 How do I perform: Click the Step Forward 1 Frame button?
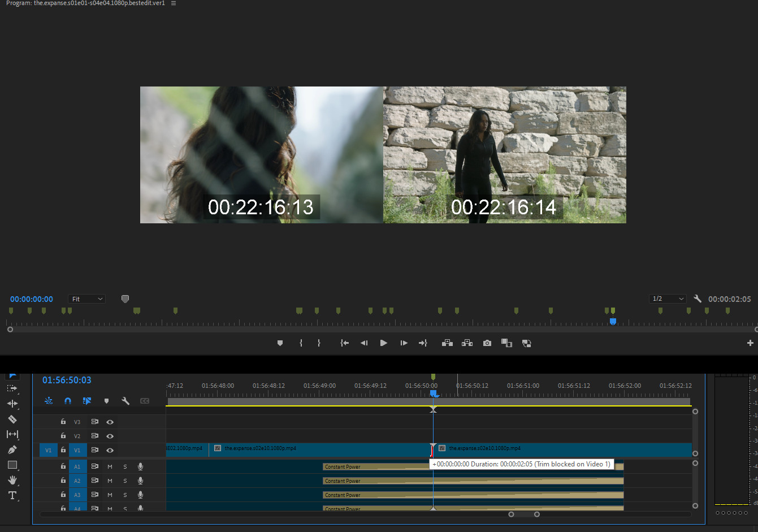click(404, 343)
